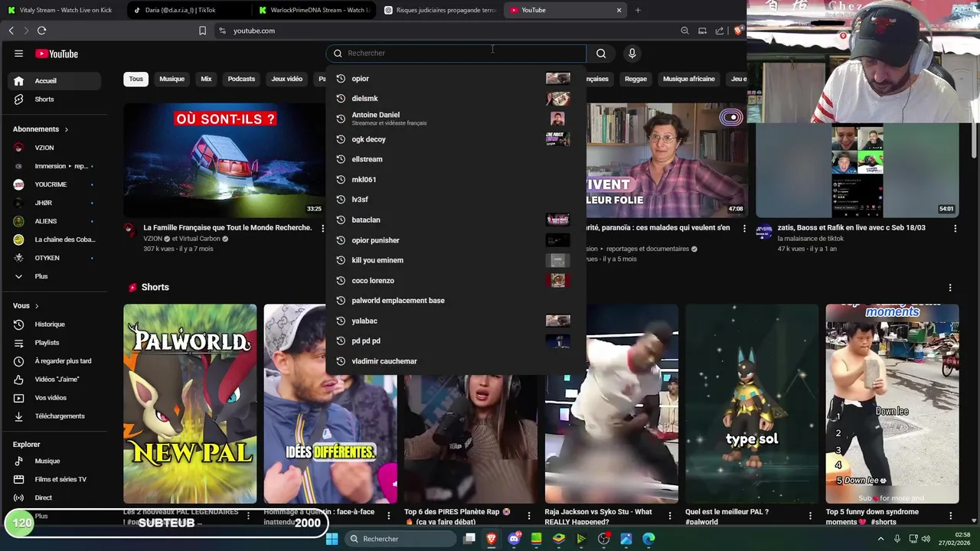Open Shorts in the sidebar
Viewport: 980px width, 551px height.
(54, 99)
